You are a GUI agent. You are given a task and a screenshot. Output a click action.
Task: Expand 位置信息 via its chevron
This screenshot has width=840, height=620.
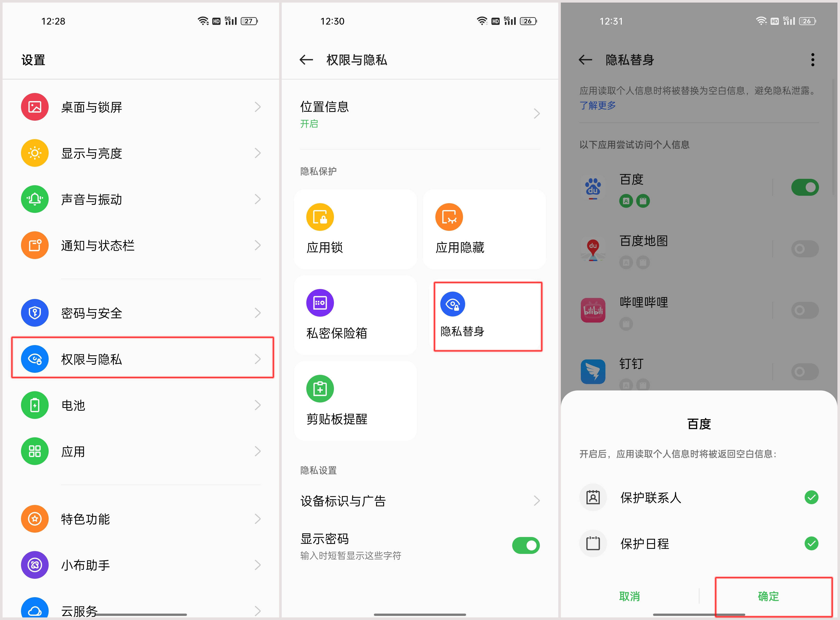point(537,114)
